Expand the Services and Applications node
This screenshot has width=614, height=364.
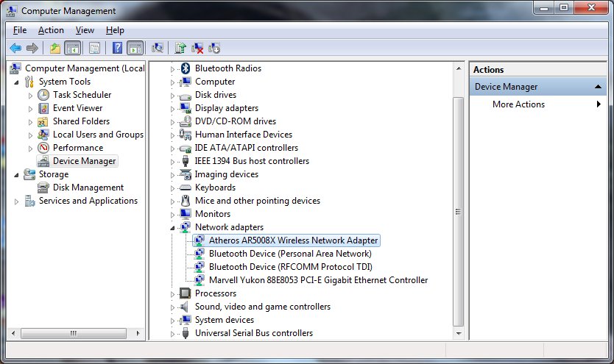[16, 201]
